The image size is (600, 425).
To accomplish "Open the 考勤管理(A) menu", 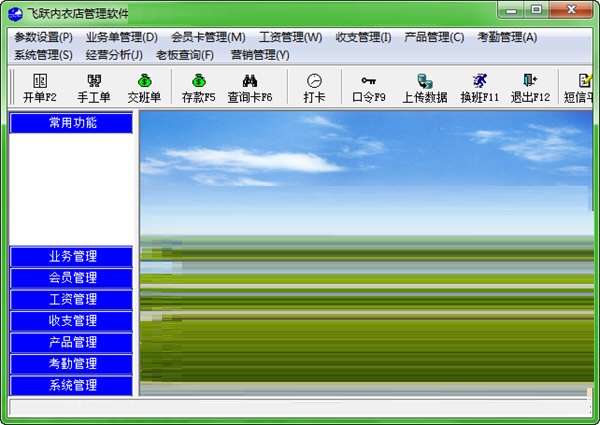I will (507, 37).
